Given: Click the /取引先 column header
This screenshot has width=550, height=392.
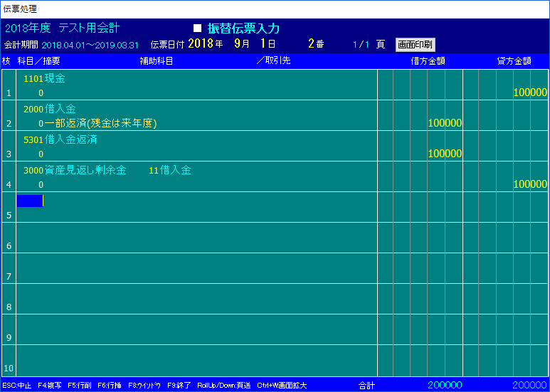Looking at the screenshot, I should tap(274, 60).
